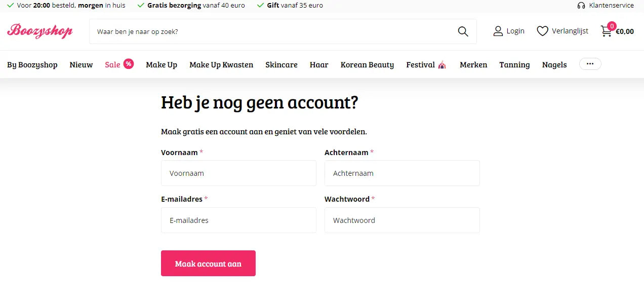
Task: Click the E-mailadres field
Action: 238,220
